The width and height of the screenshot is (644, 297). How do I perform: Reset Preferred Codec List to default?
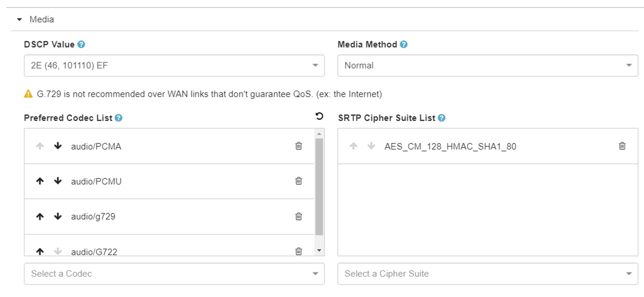point(319,116)
